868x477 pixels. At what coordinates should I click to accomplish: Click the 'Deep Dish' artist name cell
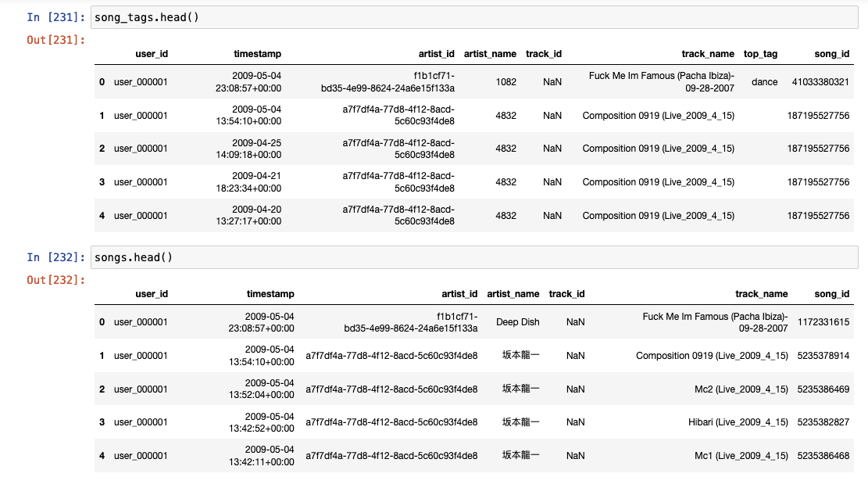coord(517,322)
